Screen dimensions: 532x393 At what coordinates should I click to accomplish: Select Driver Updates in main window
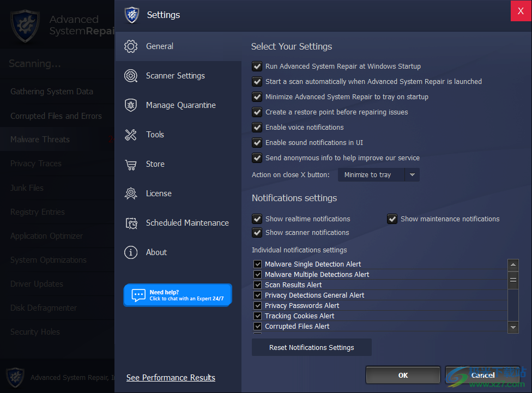(57, 284)
